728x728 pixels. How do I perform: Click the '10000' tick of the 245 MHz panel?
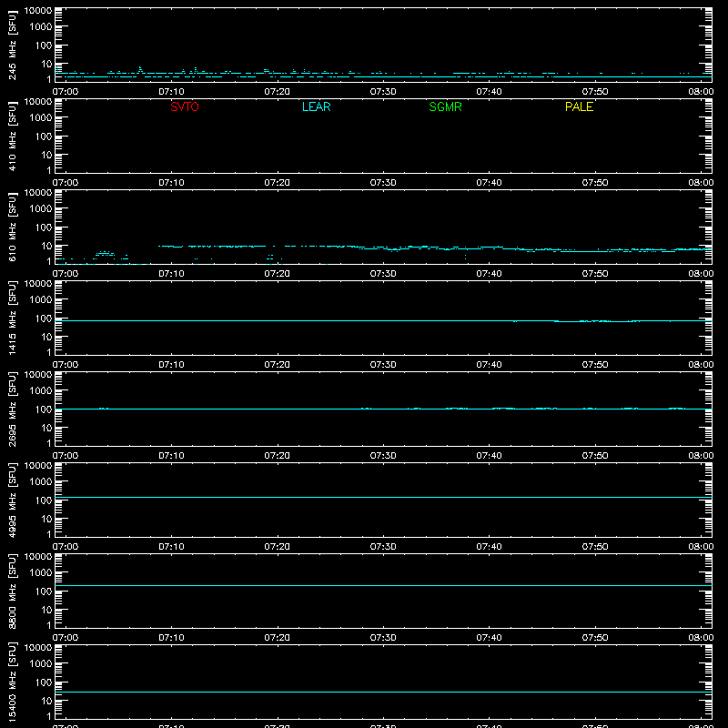38,11
